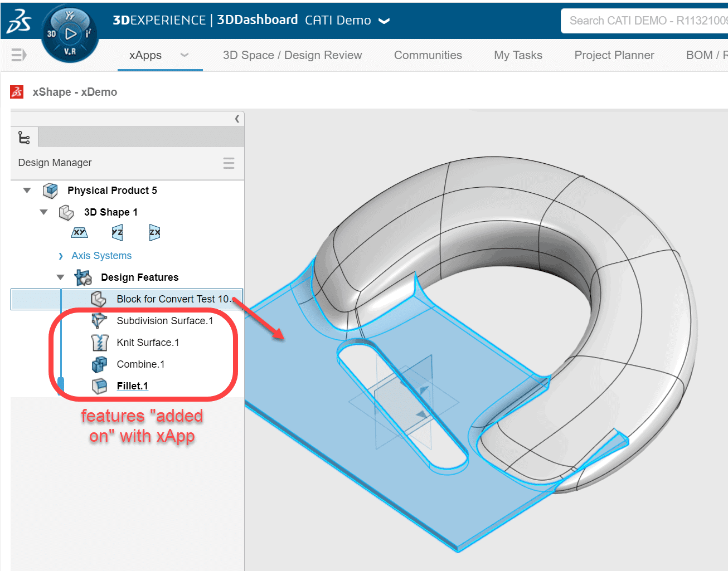
Task: Click the Knit Surface.1 feature icon
Action: pos(99,343)
